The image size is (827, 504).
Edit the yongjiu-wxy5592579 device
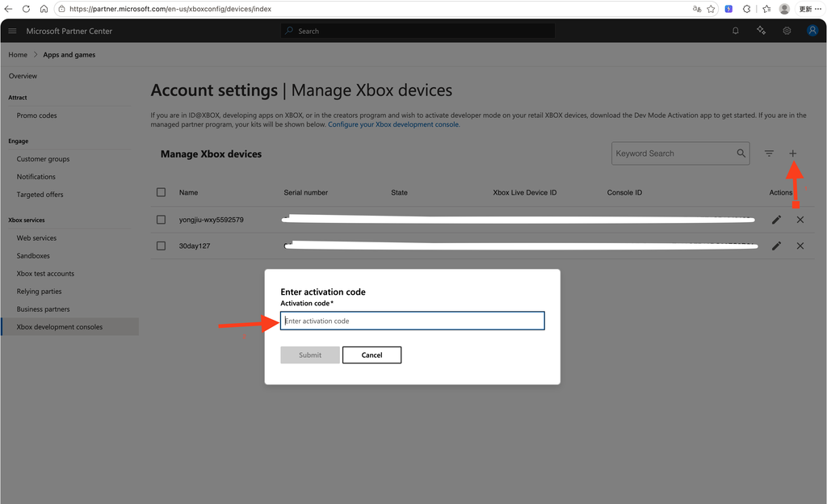tap(776, 220)
